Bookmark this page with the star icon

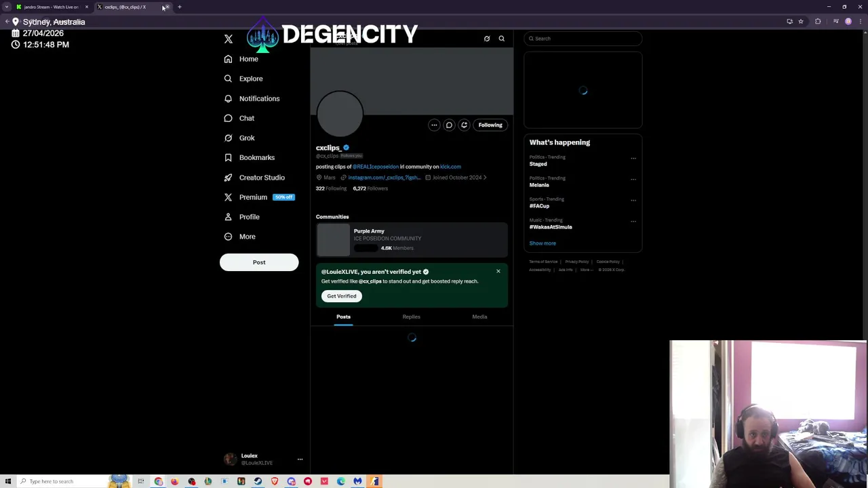click(801, 22)
